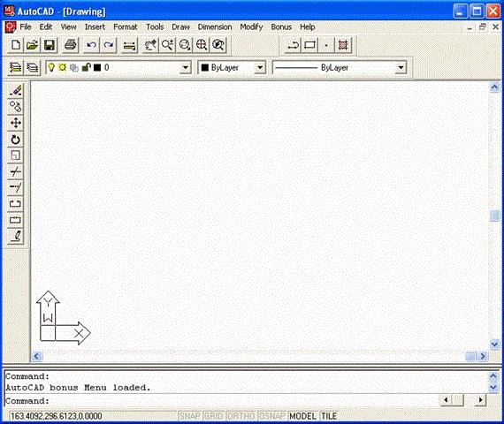
Task: Select the Scale tool
Action: [15, 155]
